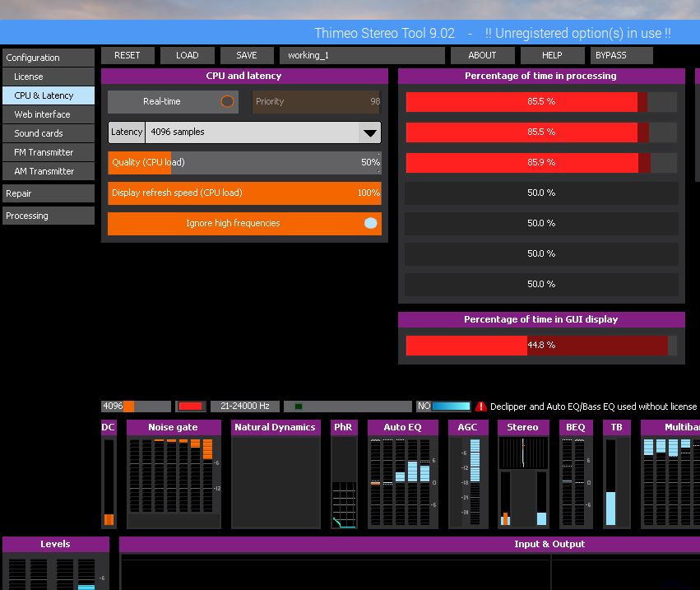Click the RESET button

127,55
